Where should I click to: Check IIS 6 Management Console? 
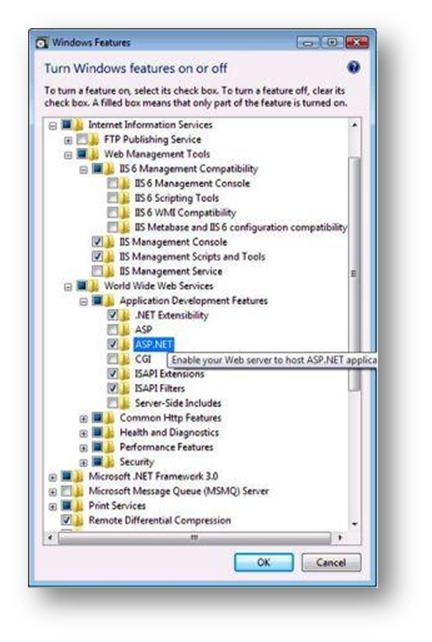point(113,183)
